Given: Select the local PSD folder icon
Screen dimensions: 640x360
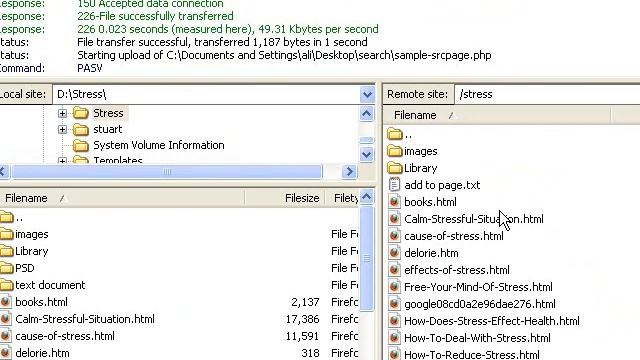Looking at the screenshot, I should pyautogui.click(x=7, y=268).
